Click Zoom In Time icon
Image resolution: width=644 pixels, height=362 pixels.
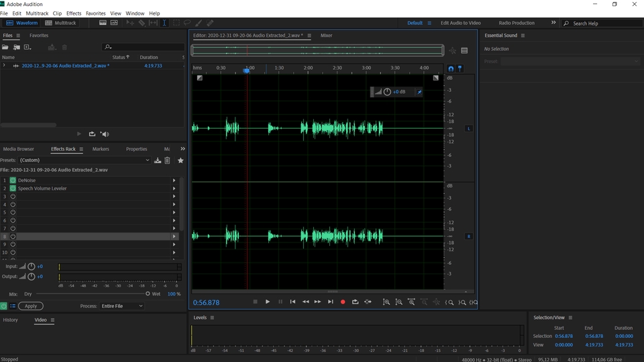(x=411, y=302)
